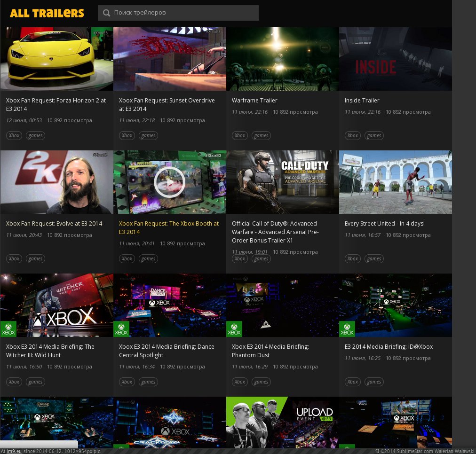Click Xbox tag under Warframe Trailer
The height and width of the screenshot is (454, 476).
240,135
